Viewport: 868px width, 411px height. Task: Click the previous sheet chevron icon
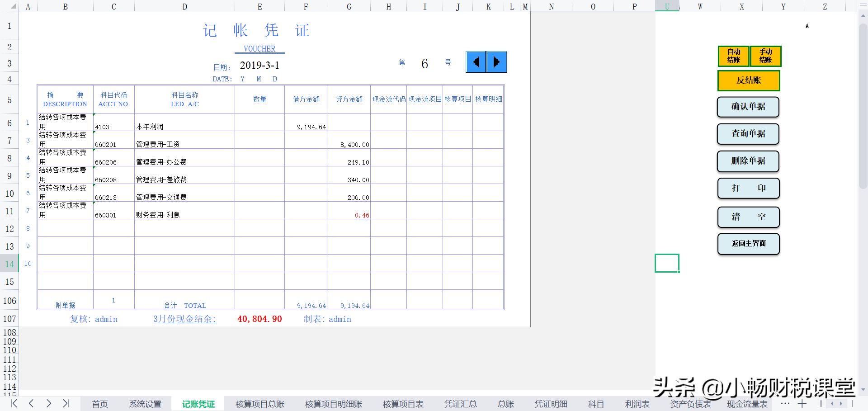coord(31,404)
